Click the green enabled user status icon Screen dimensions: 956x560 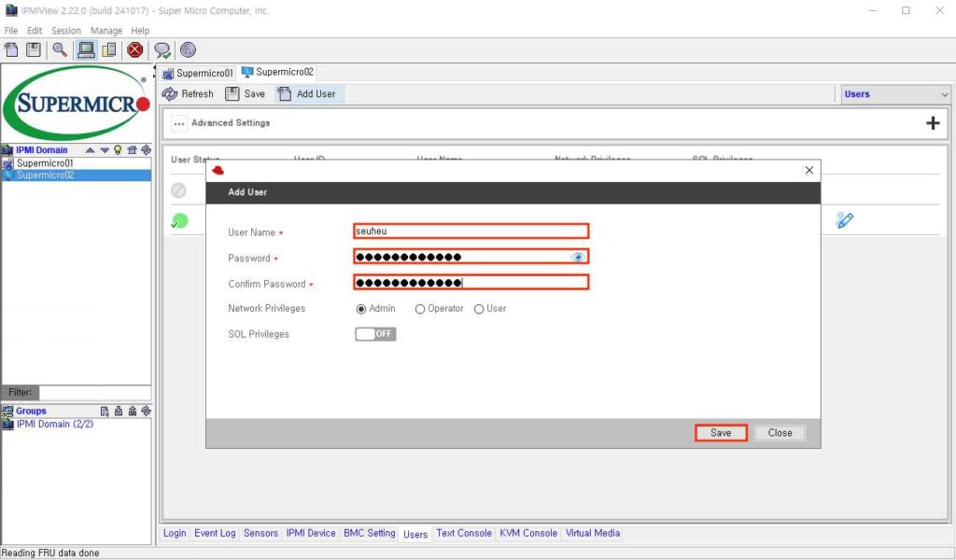click(x=179, y=220)
